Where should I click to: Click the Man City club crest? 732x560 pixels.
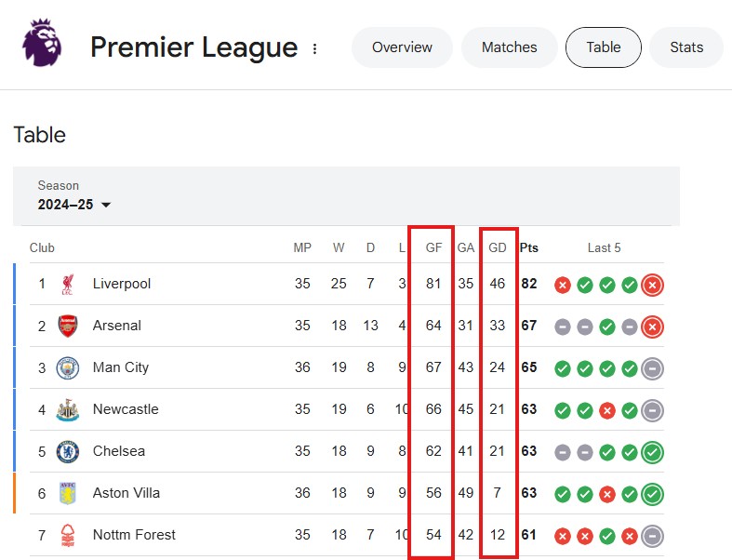click(68, 367)
